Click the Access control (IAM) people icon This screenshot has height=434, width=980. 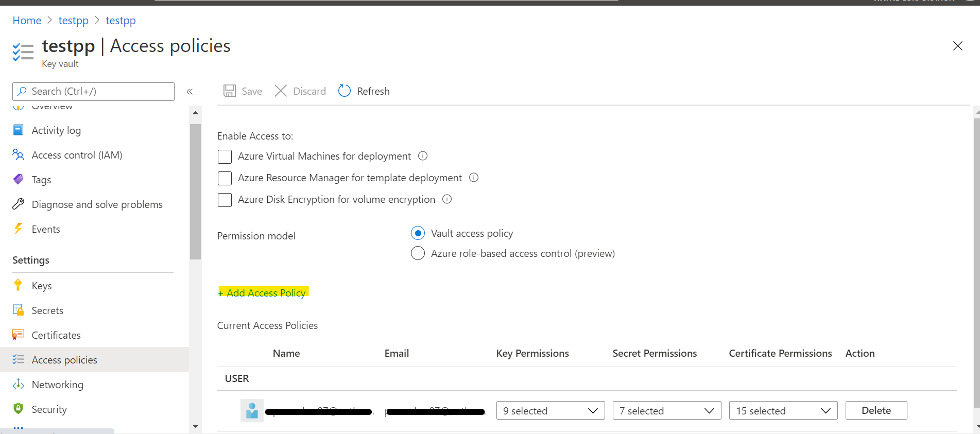(x=18, y=154)
